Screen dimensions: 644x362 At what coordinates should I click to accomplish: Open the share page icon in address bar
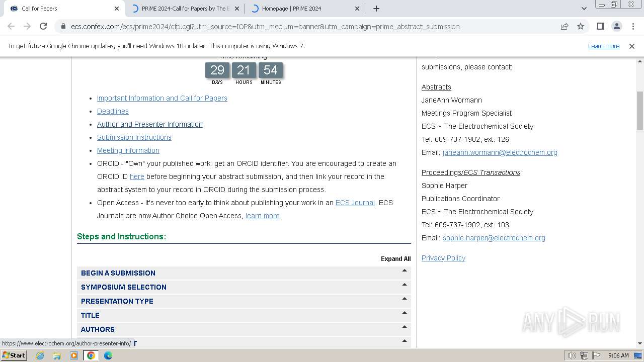pyautogui.click(x=565, y=26)
